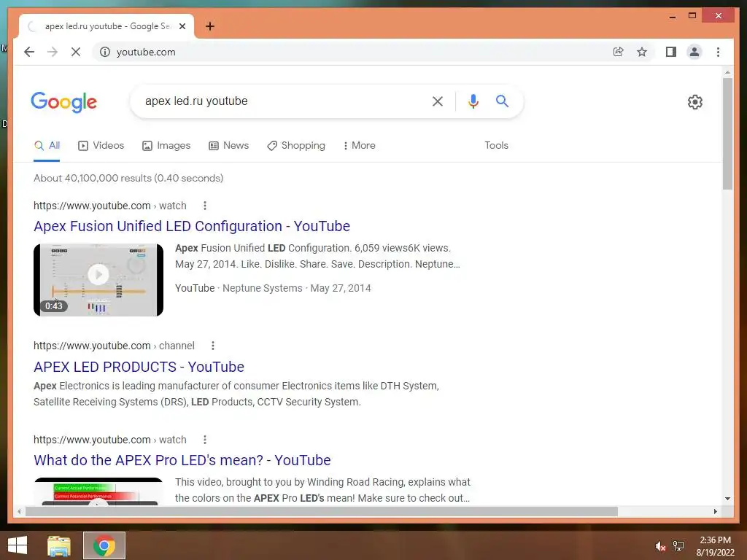
Task: Open the Chrome three-dot menu
Action: 718,52
